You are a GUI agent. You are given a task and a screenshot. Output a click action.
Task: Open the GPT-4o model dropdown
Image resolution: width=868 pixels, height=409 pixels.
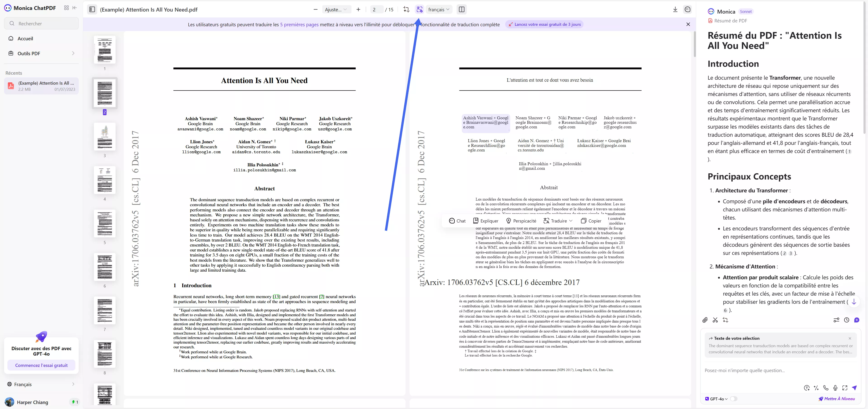(x=716, y=399)
